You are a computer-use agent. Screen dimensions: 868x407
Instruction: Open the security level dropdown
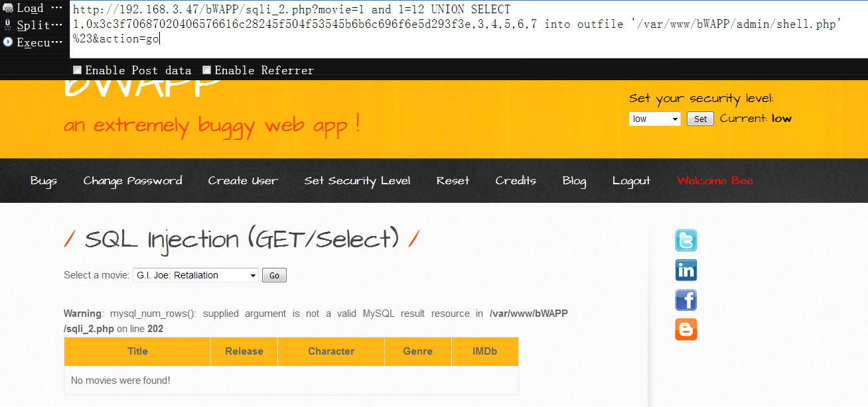[x=654, y=119]
